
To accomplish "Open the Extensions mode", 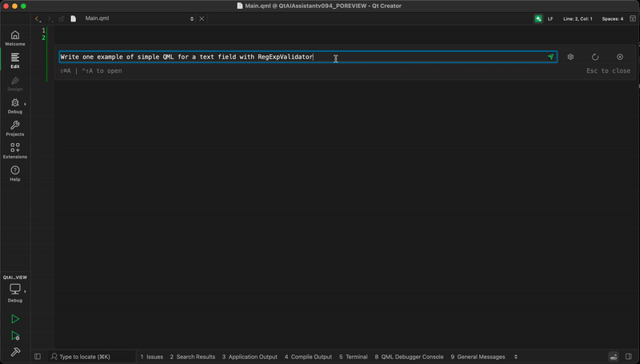I will coord(14,151).
